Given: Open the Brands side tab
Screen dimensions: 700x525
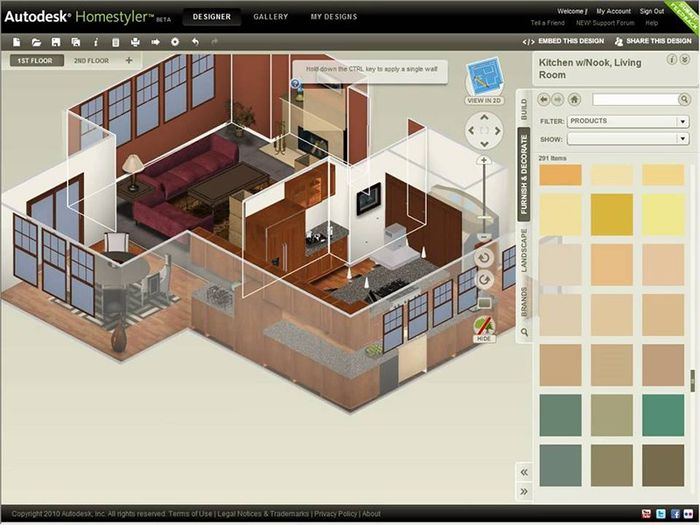Looking at the screenshot, I should coord(524,302).
